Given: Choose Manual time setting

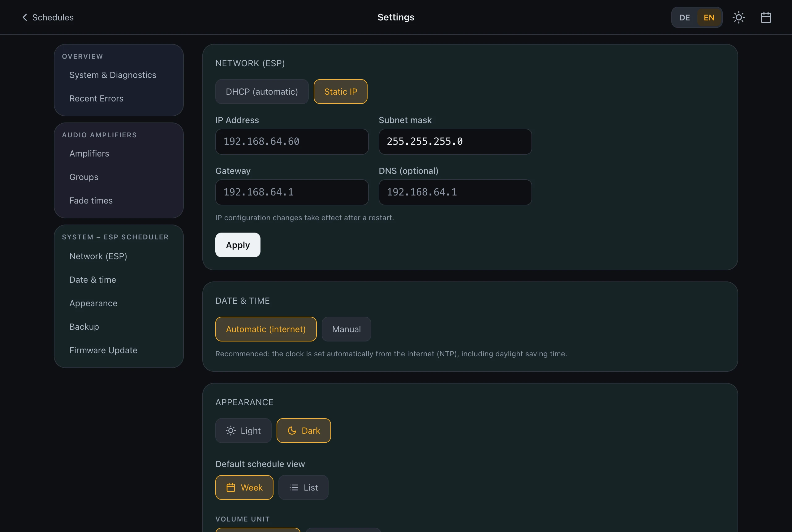Looking at the screenshot, I should 346,329.
